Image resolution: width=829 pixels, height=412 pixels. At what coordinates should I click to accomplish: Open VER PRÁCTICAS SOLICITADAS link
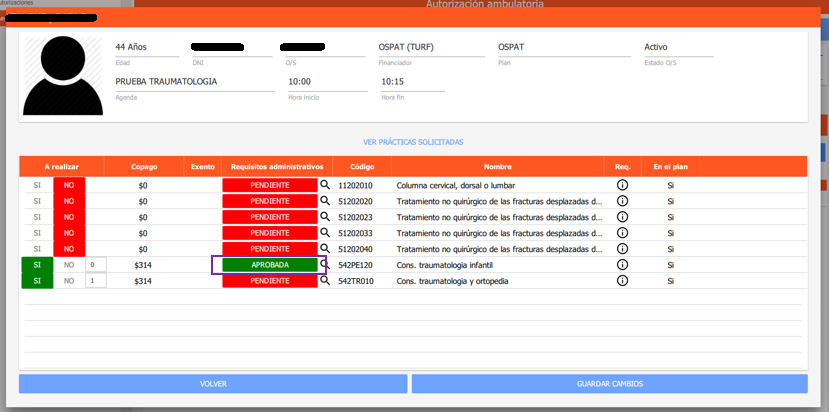pos(413,142)
